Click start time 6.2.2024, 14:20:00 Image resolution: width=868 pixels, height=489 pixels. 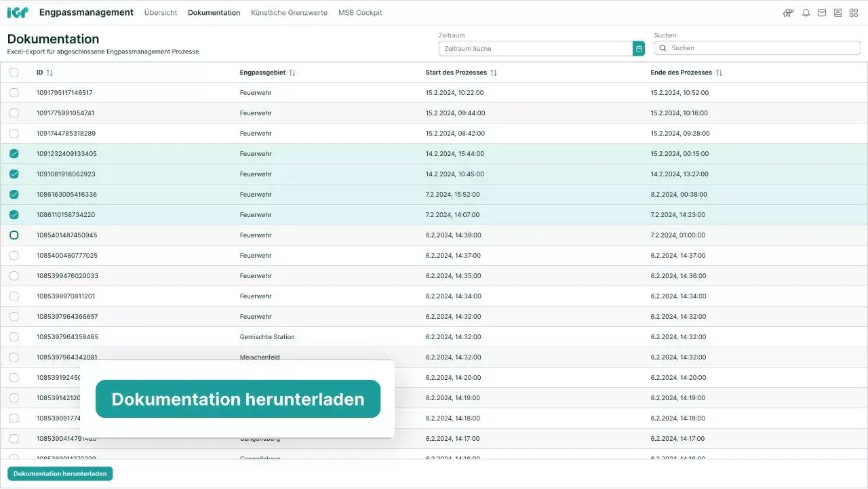(454, 378)
